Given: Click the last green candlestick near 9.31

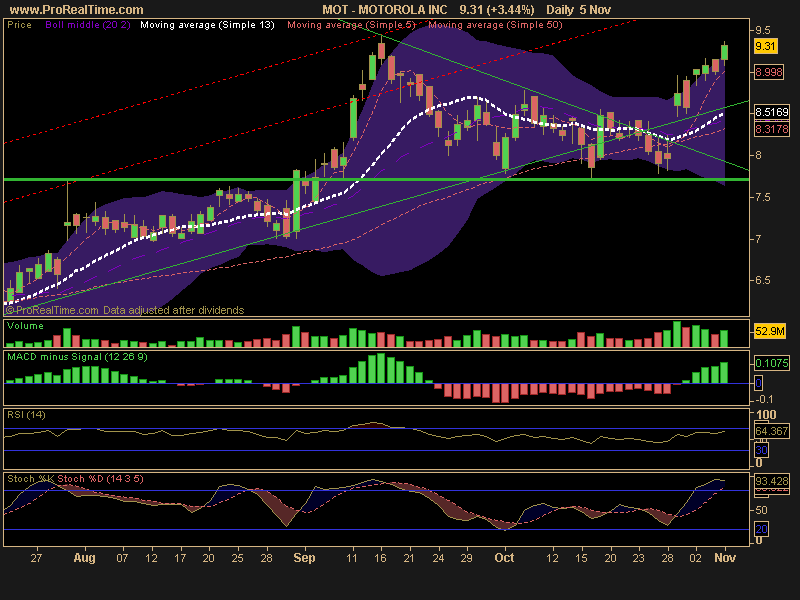Looking at the screenshot, I should [724, 53].
